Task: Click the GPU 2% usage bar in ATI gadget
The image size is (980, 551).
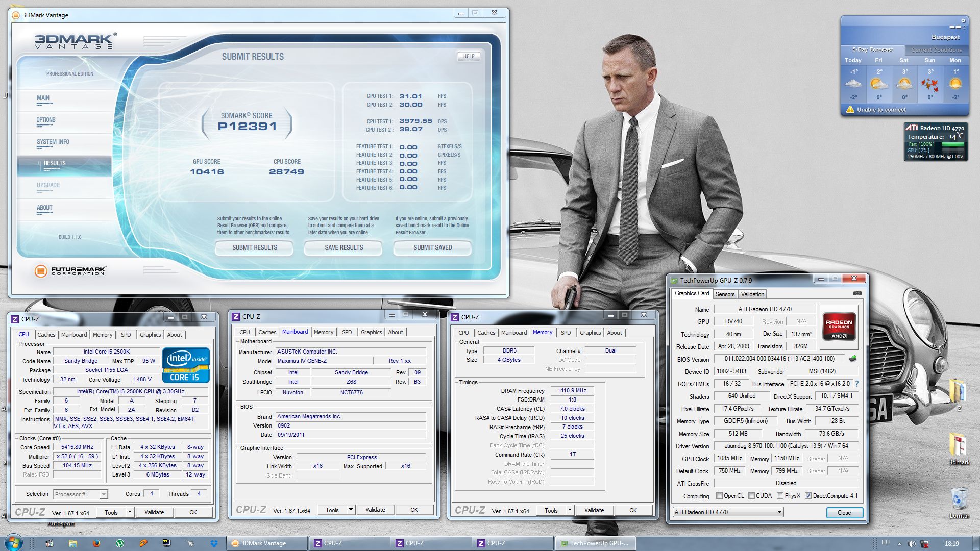Action: [952, 151]
